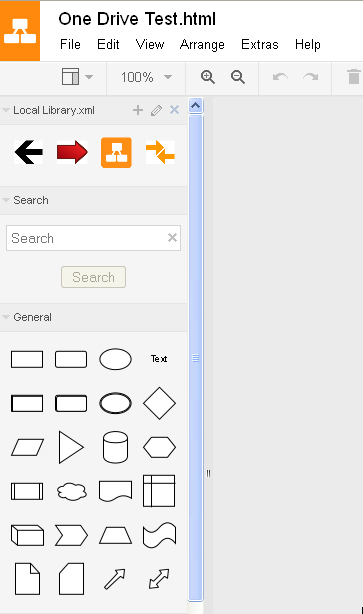
Task: Edit Local Library with pencil icon
Action: pos(156,110)
